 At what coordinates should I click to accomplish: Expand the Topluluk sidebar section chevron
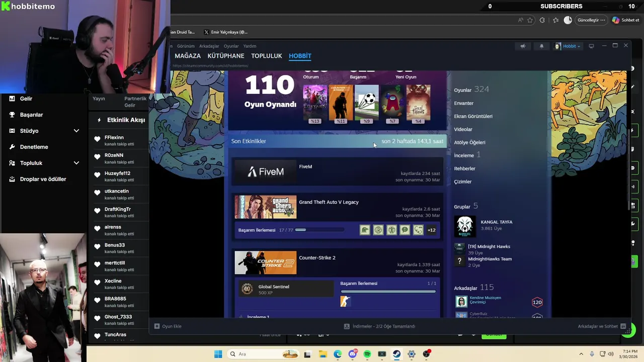(76, 163)
